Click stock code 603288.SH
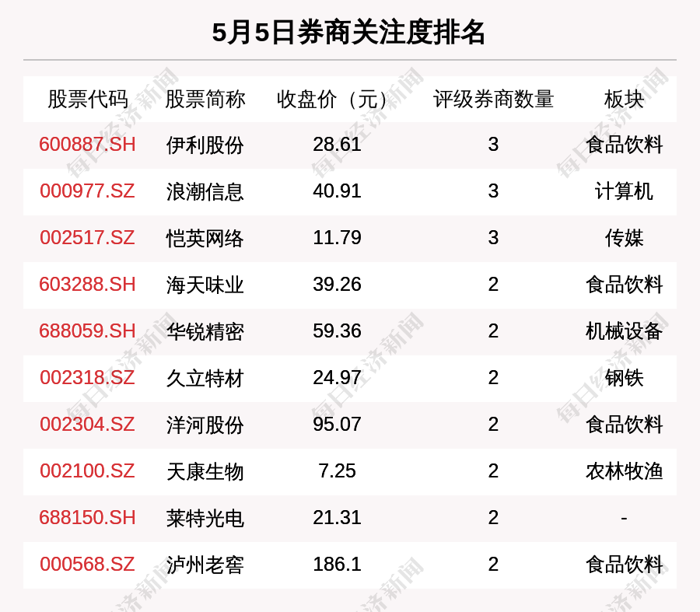Screen dimensions: 700x612 pyautogui.click(x=87, y=285)
